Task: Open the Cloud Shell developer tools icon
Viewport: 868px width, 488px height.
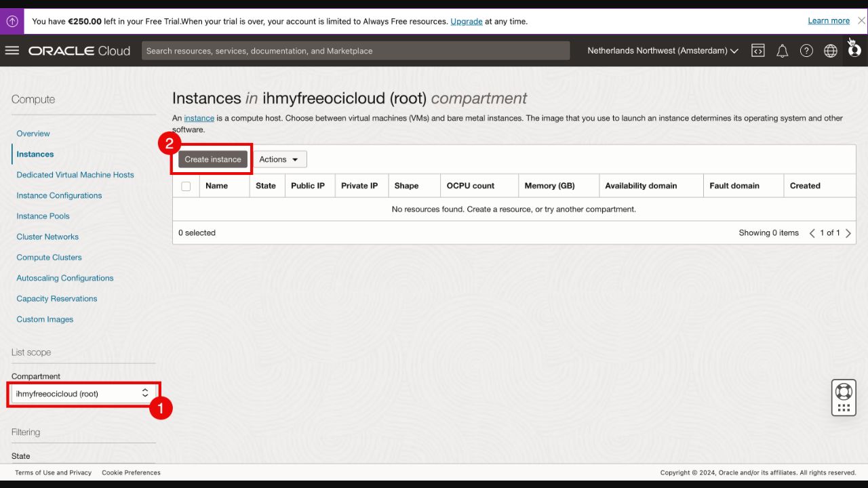Action: tap(758, 51)
